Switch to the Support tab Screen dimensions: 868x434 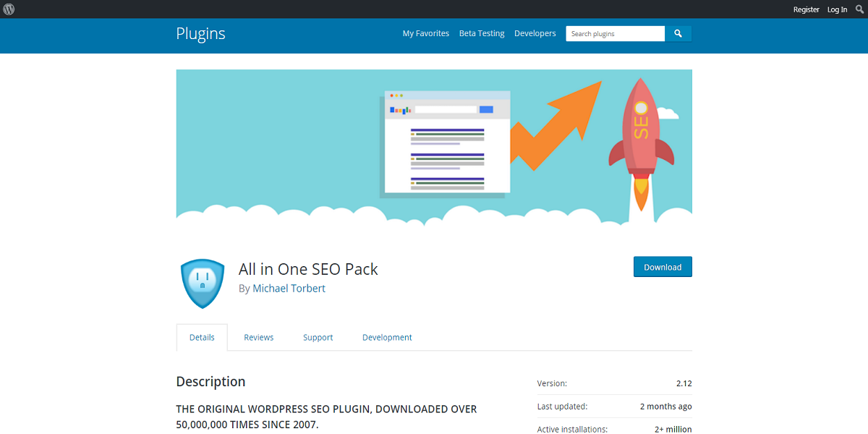click(x=318, y=337)
